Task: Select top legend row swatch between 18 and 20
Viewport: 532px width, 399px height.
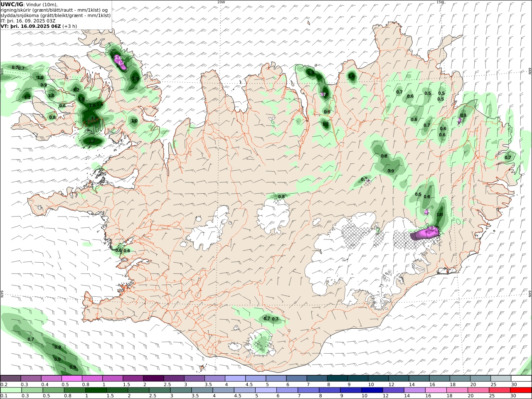Action: pyautogui.click(x=459, y=378)
